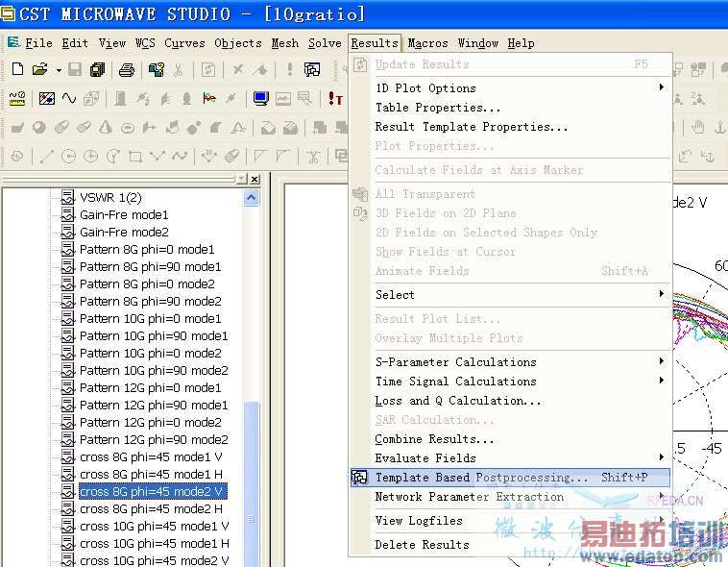The width and height of the screenshot is (728, 567).
Task: Select Gain-Fre mode2 tree item
Action: pyautogui.click(x=124, y=232)
